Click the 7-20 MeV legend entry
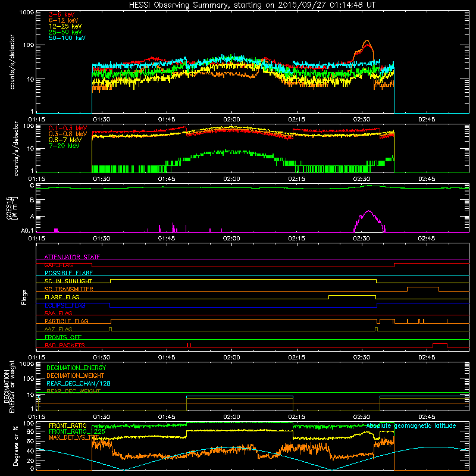Screen dimensions: 476x476 64,146
